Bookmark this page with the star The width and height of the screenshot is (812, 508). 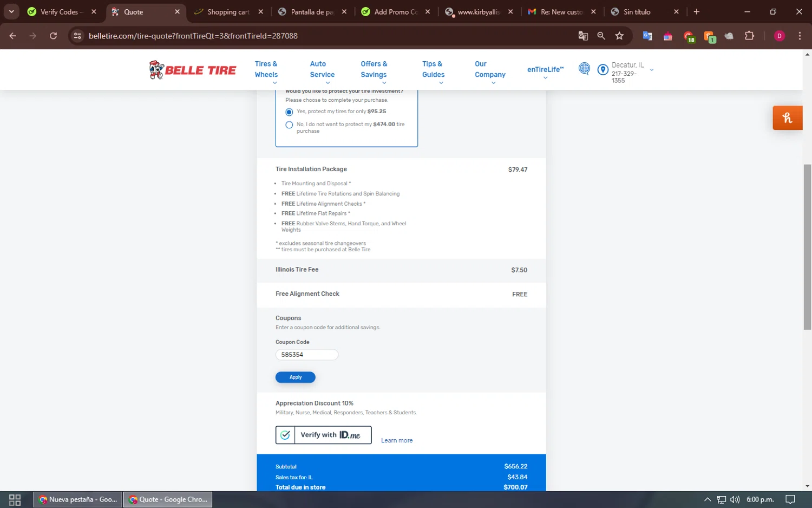619,36
